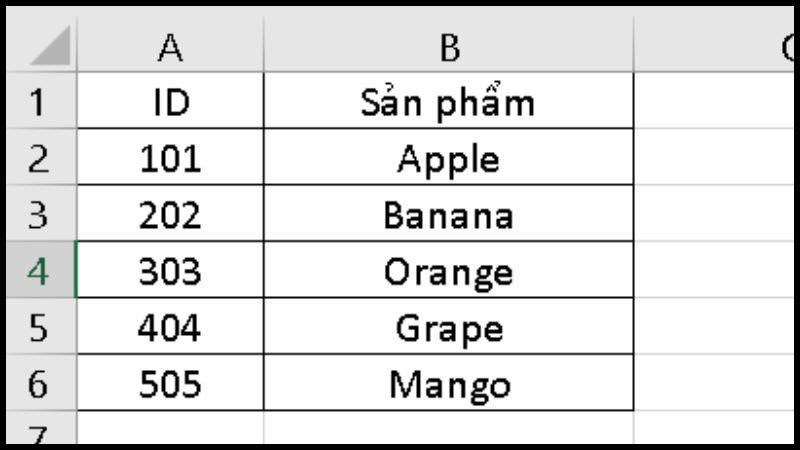This screenshot has height=450, width=800.
Task: Select the Mango cell
Action: pos(448,382)
